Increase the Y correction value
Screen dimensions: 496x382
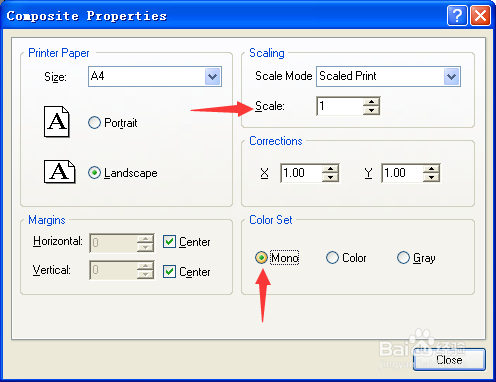[x=431, y=169]
